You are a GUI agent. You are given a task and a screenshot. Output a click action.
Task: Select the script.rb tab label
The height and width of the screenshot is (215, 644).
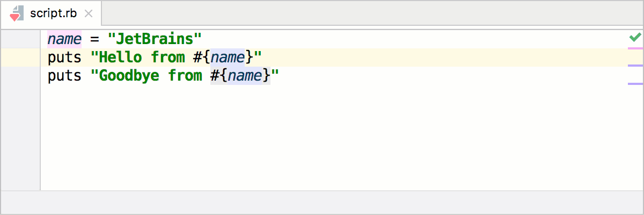(x=53, y=14)
